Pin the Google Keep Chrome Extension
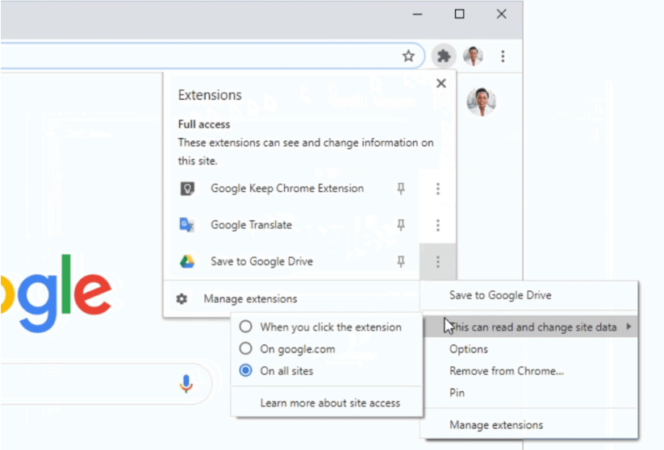664x450 pixels. tap(401, 189)
